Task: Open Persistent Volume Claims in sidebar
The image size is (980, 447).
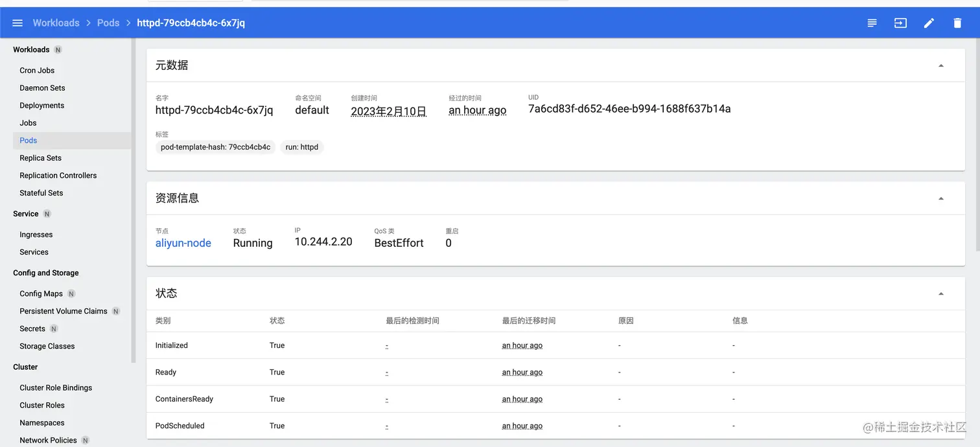Action: pos(64,311)
